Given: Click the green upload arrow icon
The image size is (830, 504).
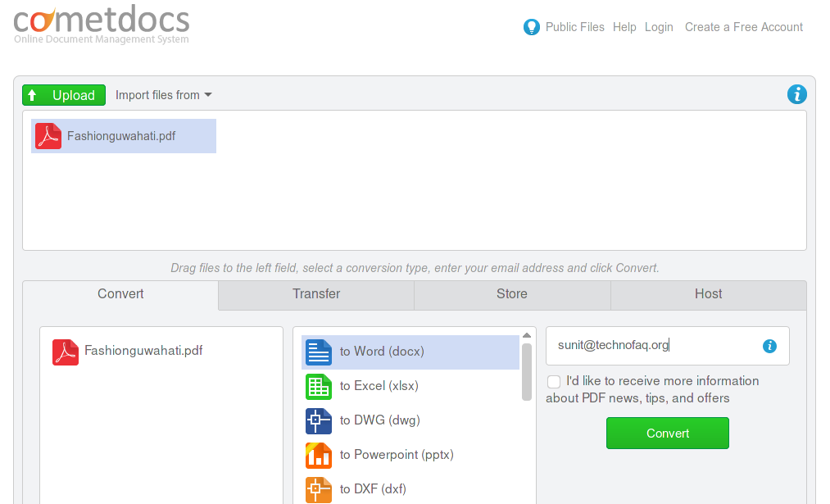Looking at the screenshot, I should pyautogui.click(x=32, y=95).
